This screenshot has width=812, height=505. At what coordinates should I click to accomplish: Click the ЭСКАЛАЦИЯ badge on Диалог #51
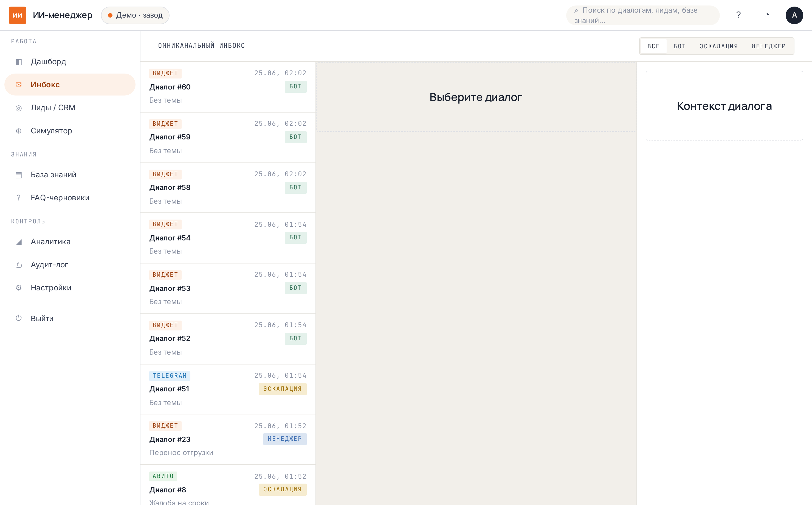283,389
